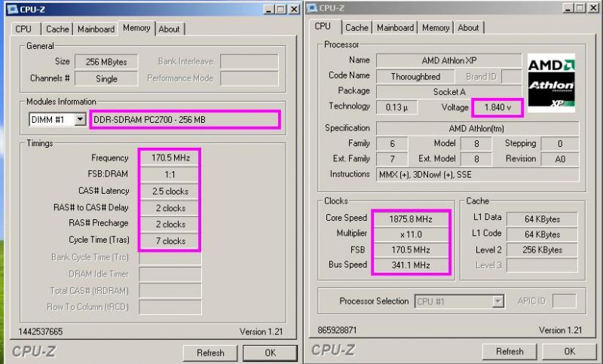Viewport: 603px width, 364px height.
Task: Click the empty Bank Cycle Time (Trc) field
Action: [x=170, y=258]
